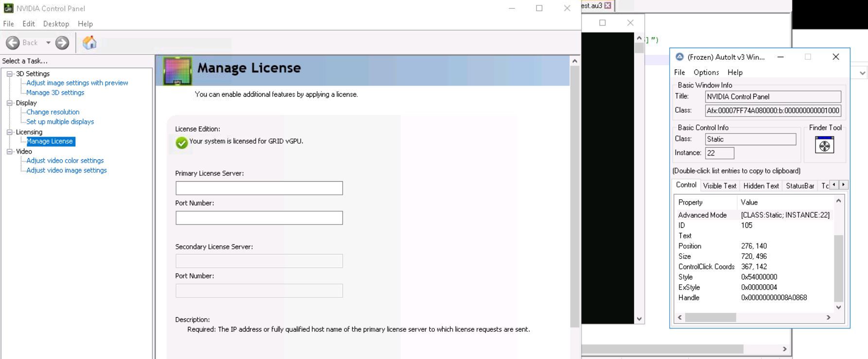
Task: Click the AutoIt list horizontal scroll right arrow
Action: click(x=829, y=317)
